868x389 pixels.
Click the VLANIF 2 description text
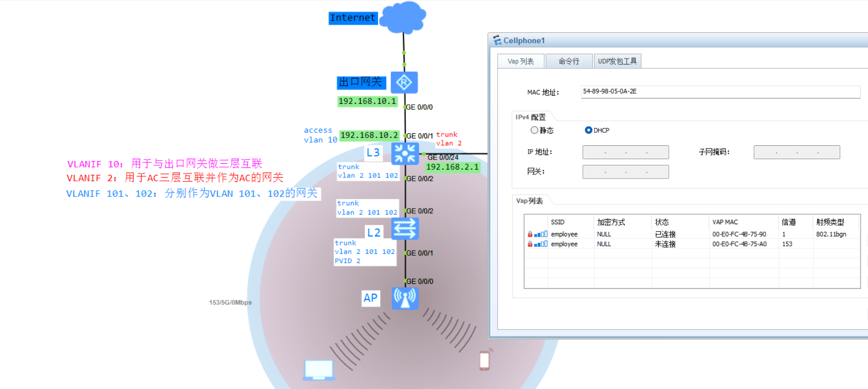tap(175, 178)
